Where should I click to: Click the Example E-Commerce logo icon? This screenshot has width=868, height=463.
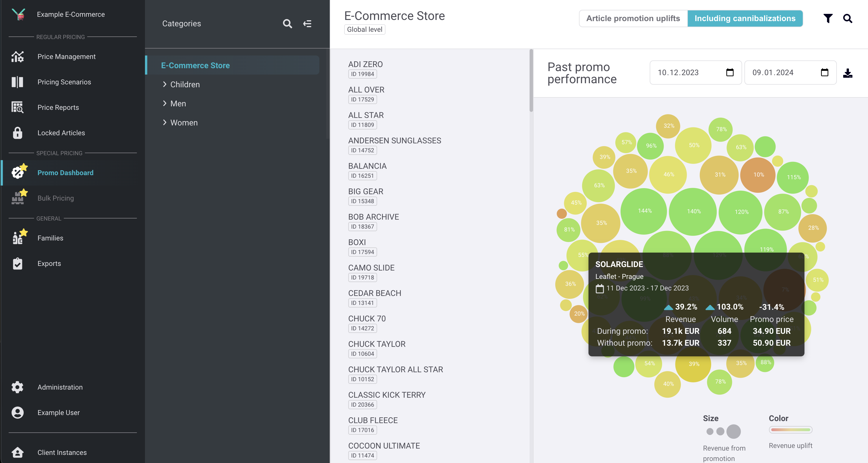point(18,14)
